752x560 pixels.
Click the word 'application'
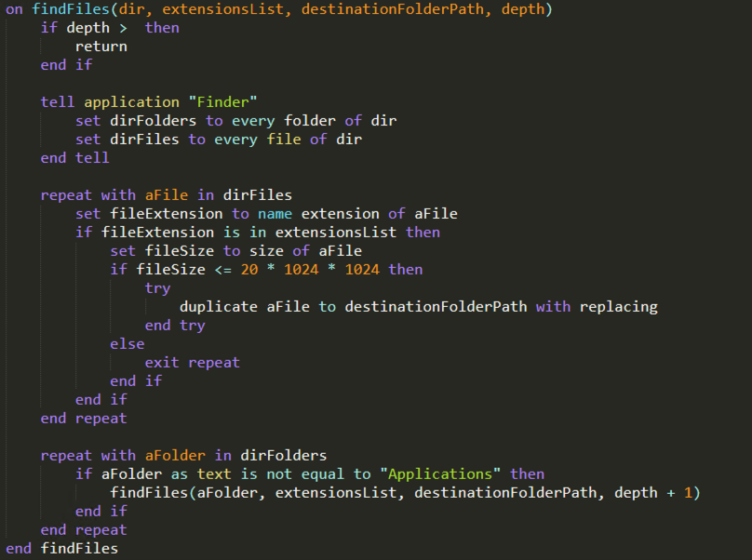tap(132, 102)
